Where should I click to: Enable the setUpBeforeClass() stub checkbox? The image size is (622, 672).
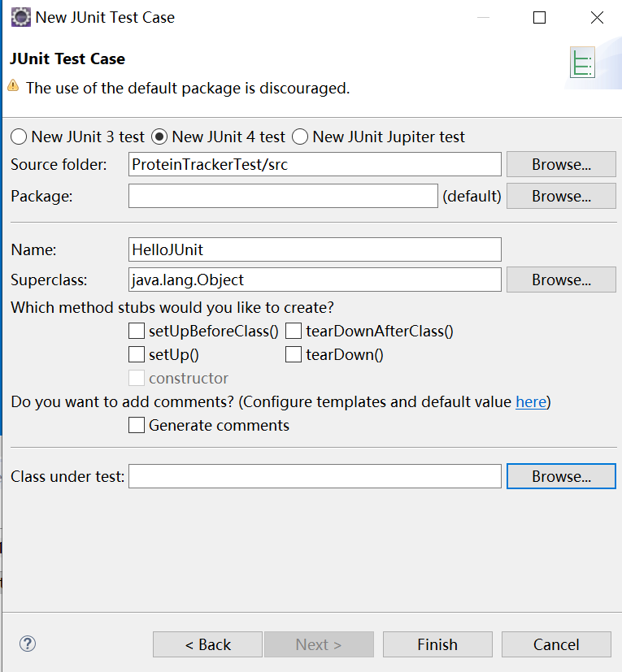[x=137, y=331]
